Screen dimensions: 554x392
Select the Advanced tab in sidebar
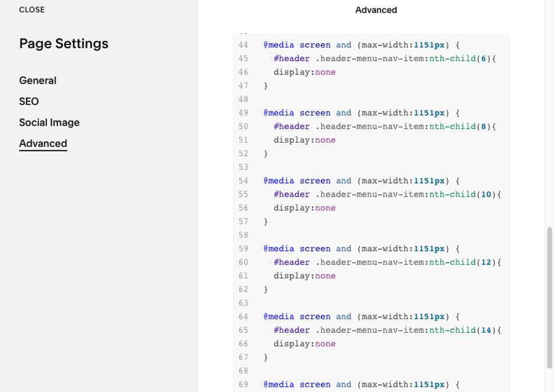(x=43, y=144)
